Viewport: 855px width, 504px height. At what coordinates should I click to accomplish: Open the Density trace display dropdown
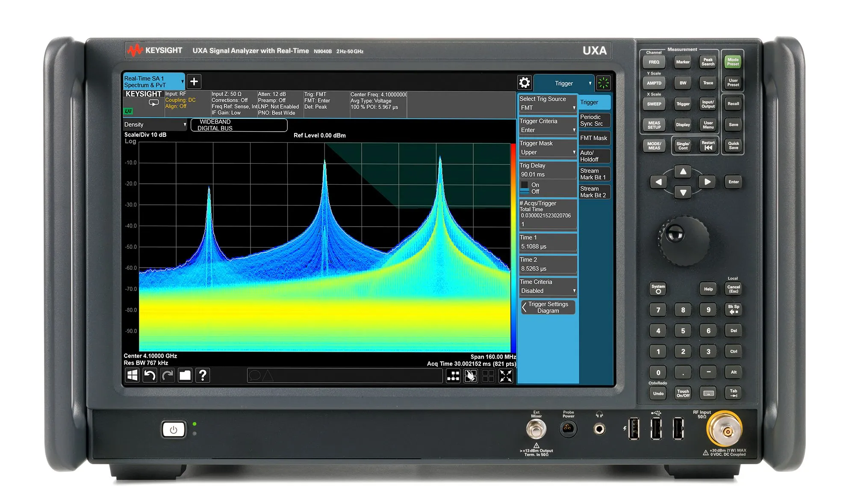click(x=154, y=124)
